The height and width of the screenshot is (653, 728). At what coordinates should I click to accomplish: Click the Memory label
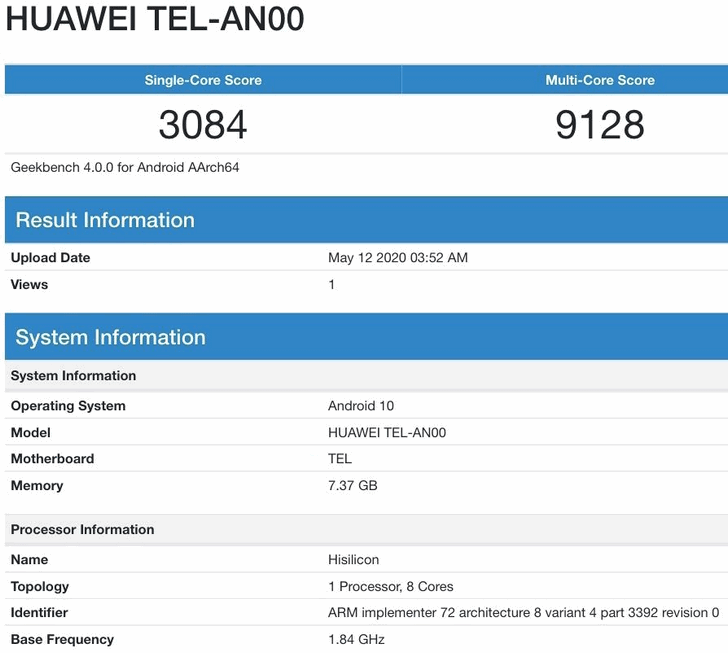point(37,485)
